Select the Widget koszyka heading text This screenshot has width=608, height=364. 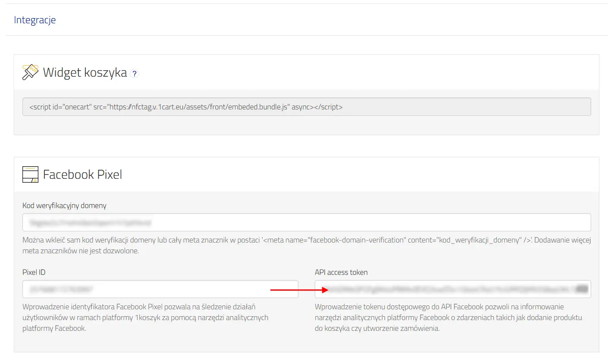[85, 72]
